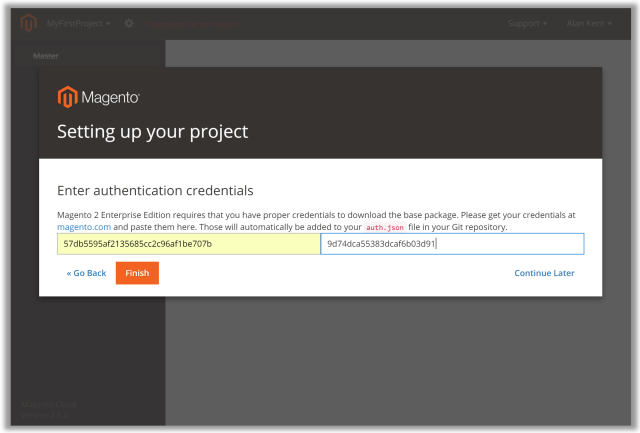Click the Magento wordmark in dialog header
This screenshot has height=433, width=640.
(110, 98)
